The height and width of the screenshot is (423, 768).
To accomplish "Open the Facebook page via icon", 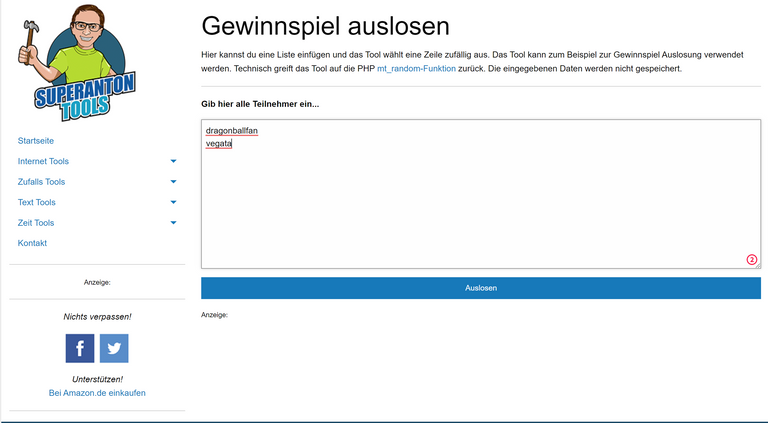I will (80, 348).
